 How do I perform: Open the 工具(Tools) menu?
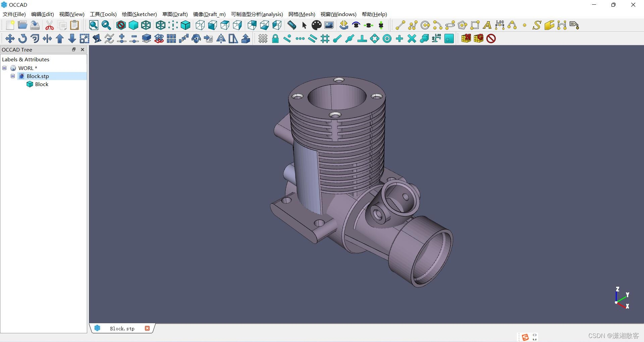click(x=103, y=14)
